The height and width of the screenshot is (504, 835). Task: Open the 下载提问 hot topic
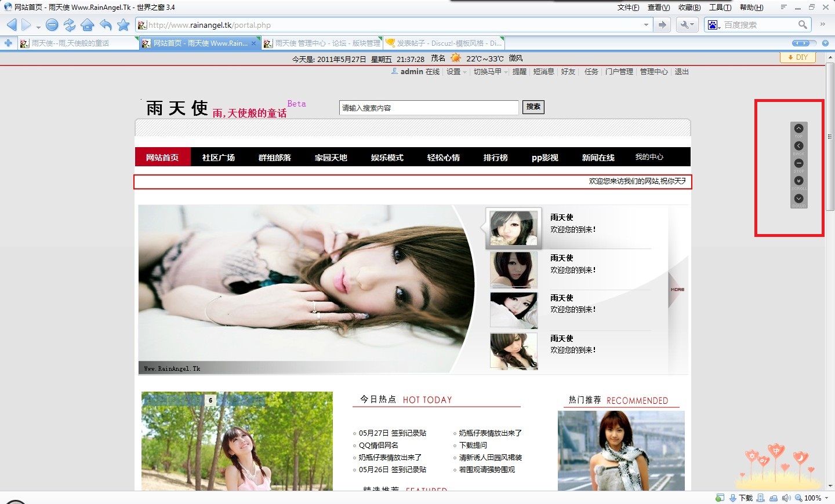(473, 445)
